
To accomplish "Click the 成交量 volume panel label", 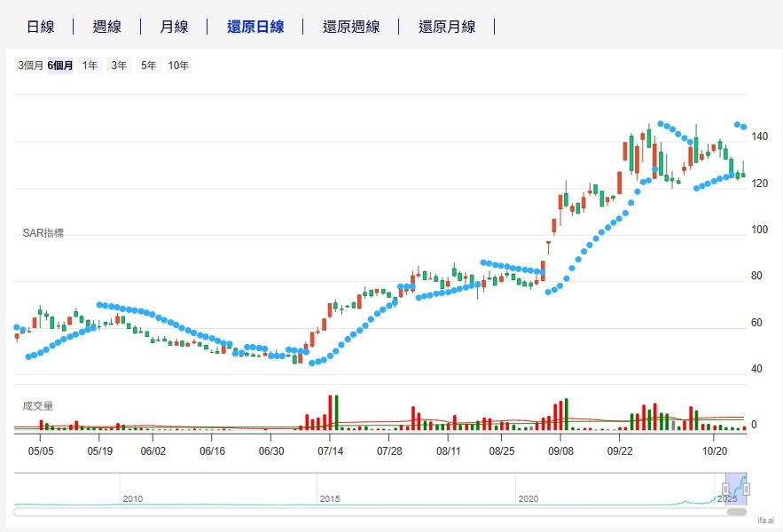I will [x=38, y=406].
